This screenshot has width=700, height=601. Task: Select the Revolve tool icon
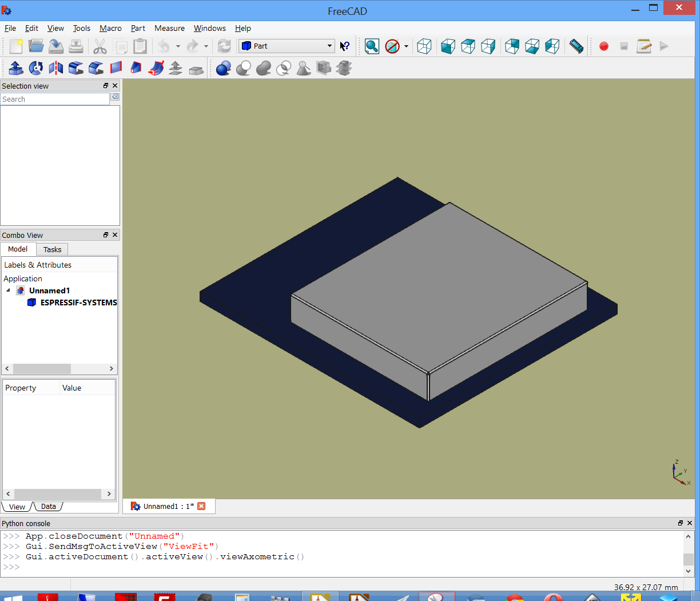tap(36, 68)
